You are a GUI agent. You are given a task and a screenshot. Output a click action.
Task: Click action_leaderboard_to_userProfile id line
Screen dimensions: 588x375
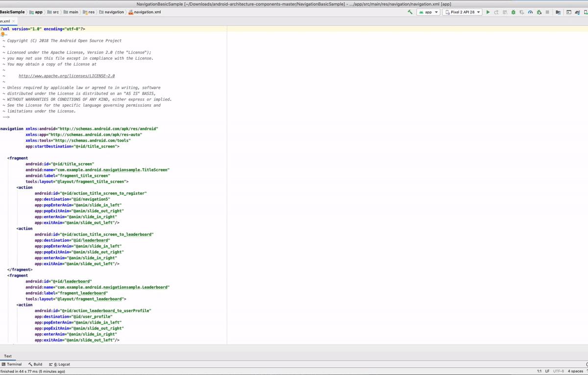[x=93, y=311]
